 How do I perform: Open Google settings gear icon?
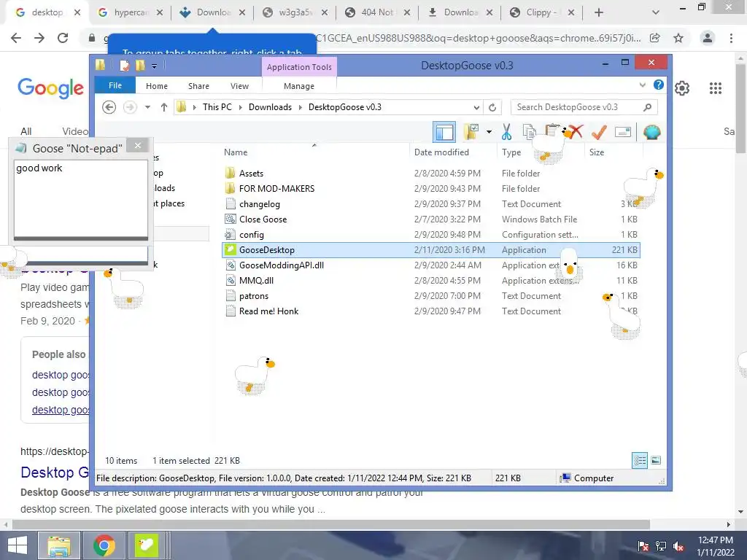tap(682, 88)
